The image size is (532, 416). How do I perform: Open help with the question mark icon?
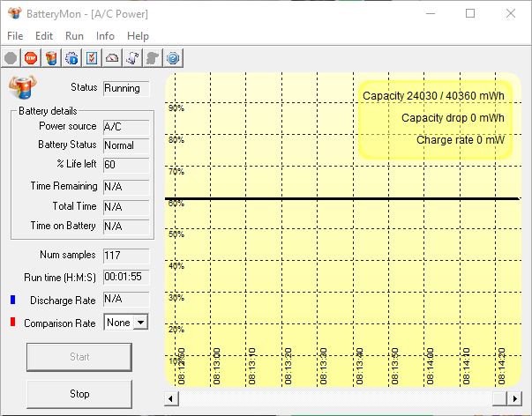pyautogui.click(x=172, y=58)
